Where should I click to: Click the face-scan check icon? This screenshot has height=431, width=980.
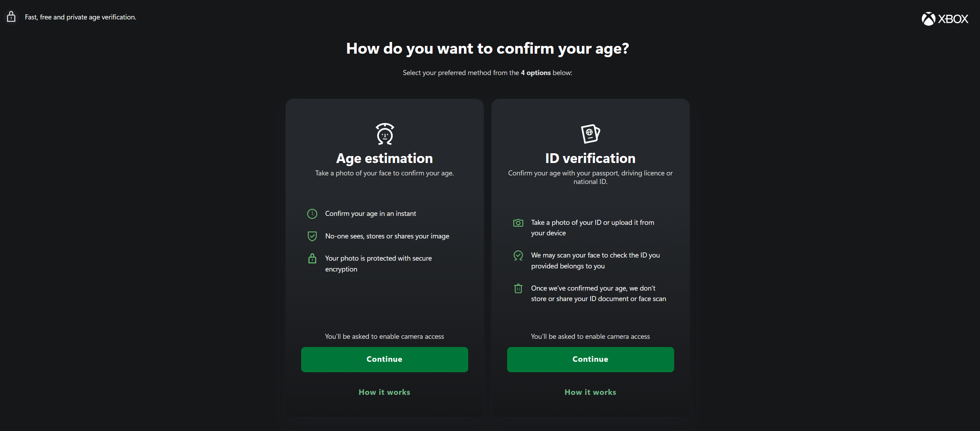coord(518,256)
